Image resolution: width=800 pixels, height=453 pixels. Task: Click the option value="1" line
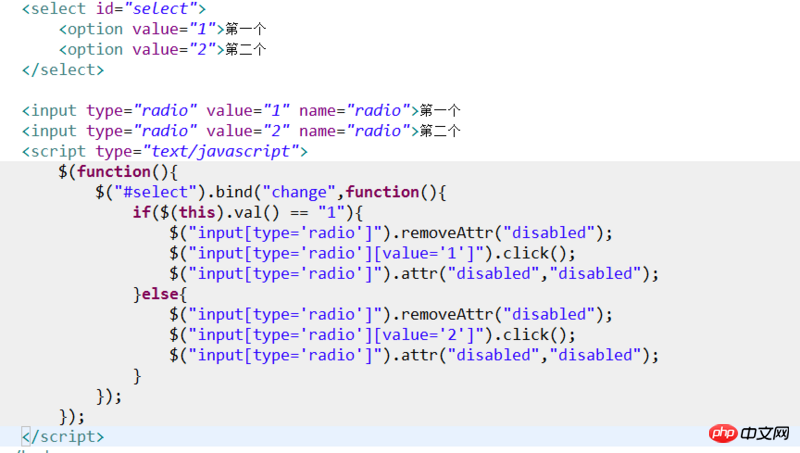[x=162, y=29]
